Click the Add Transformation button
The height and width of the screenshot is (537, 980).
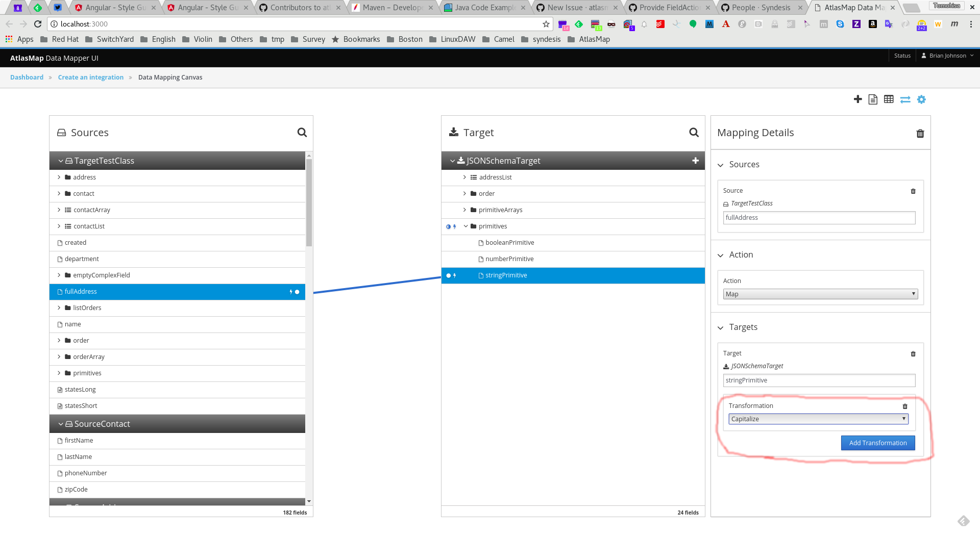(x=877, y=443)
